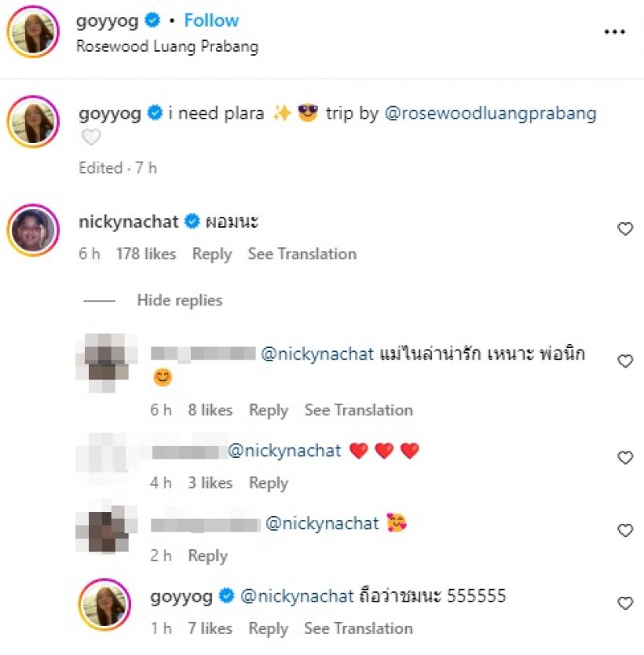644x655 pixels.
Task: Click See Translation under nickynachat's comment
Action: (302, 254)
